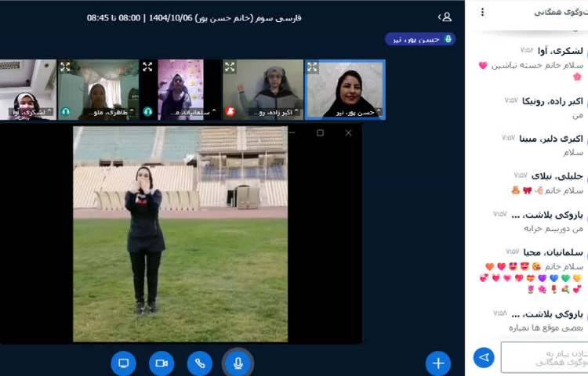Click the screen share monitor icon
This screenshot has width=588, height=376.
(x=123, y=363)
